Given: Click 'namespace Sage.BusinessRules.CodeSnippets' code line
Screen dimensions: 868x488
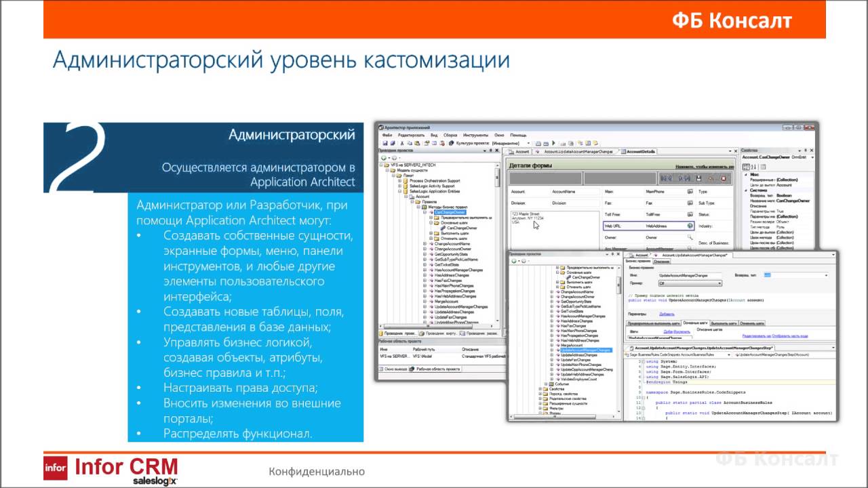Looking at the screenshot, I should pos(696,392).
